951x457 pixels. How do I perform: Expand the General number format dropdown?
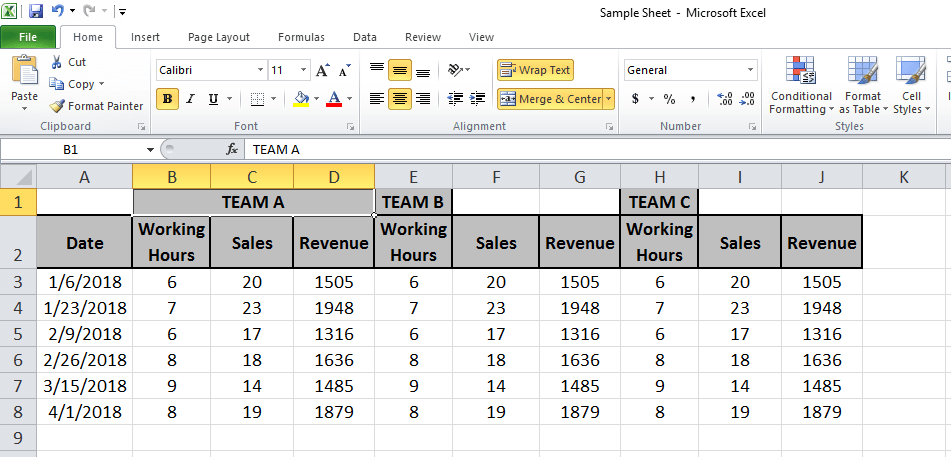point(751,70)
